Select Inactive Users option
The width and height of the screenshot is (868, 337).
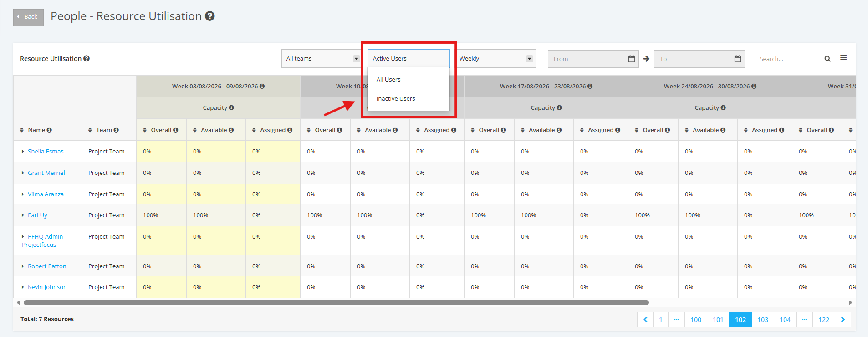click(x=408, y=98)
